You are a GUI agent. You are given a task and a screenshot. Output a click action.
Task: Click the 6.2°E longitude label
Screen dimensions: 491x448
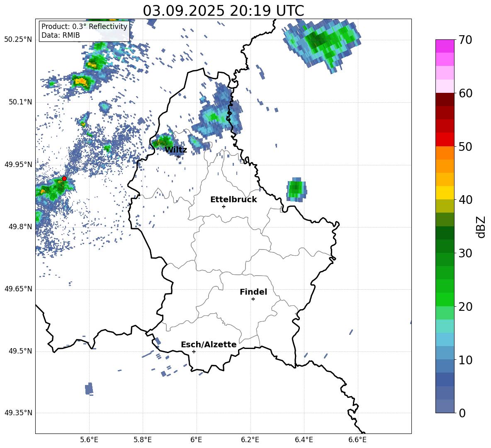[x=250, y=440]
